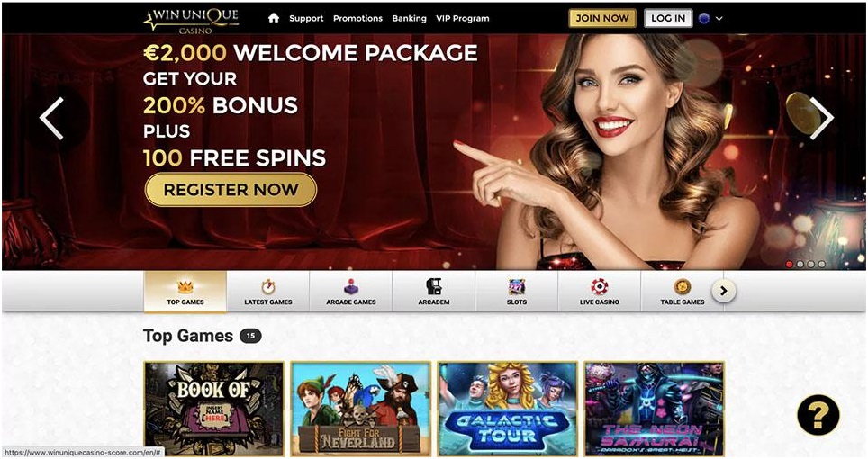Viewport: 868px width, 459px height.
Task: Select the Latest Games stopwatch category
Action: pos(268,292)
